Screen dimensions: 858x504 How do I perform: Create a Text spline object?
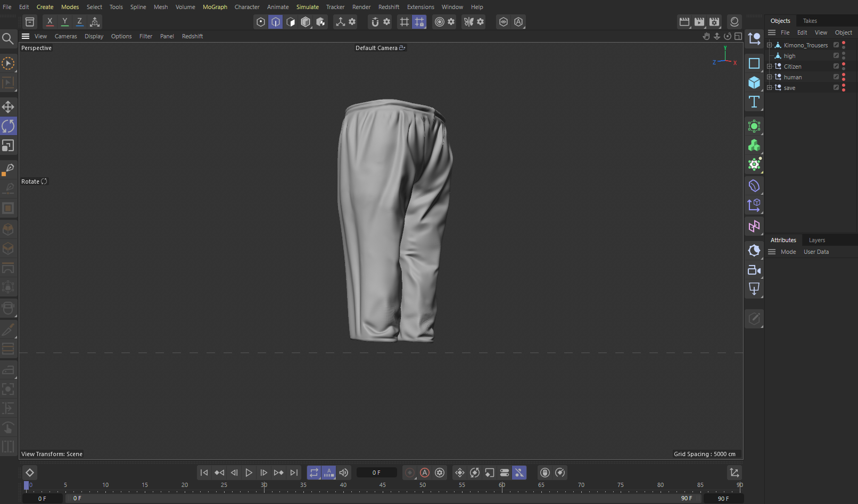coord(754,102)
